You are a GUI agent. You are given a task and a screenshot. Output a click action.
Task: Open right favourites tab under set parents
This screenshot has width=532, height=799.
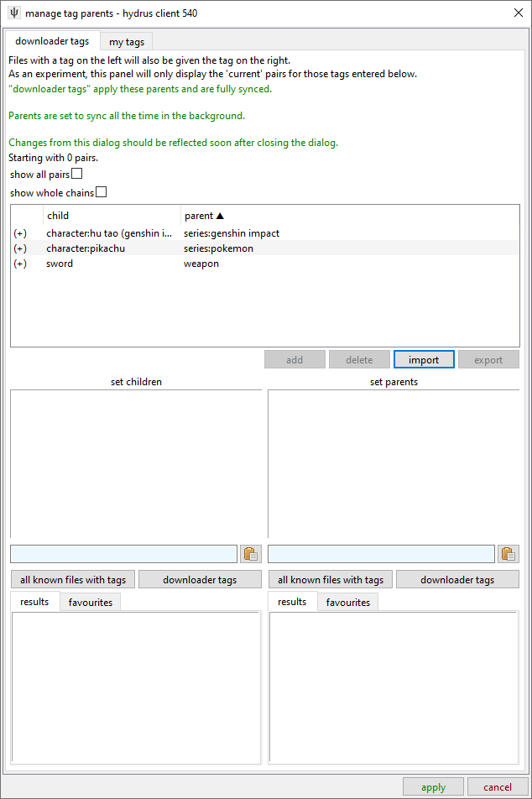point(348,603)
